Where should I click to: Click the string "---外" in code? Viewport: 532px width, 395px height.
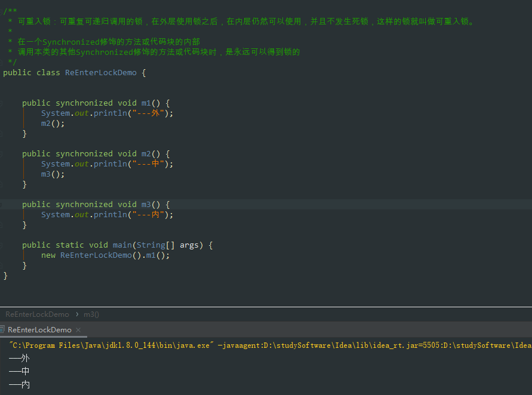[148, 113]
